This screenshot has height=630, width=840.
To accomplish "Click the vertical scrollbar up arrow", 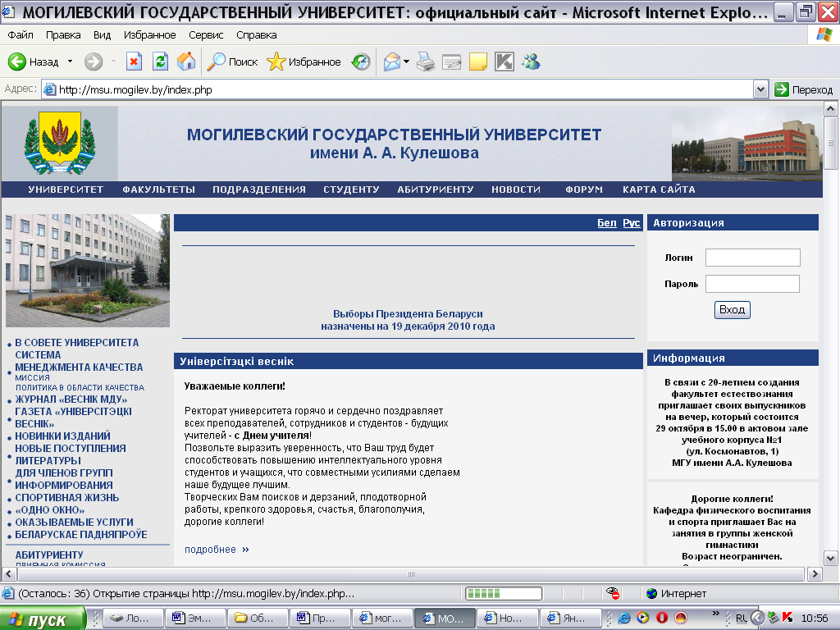I will [830, 109].
